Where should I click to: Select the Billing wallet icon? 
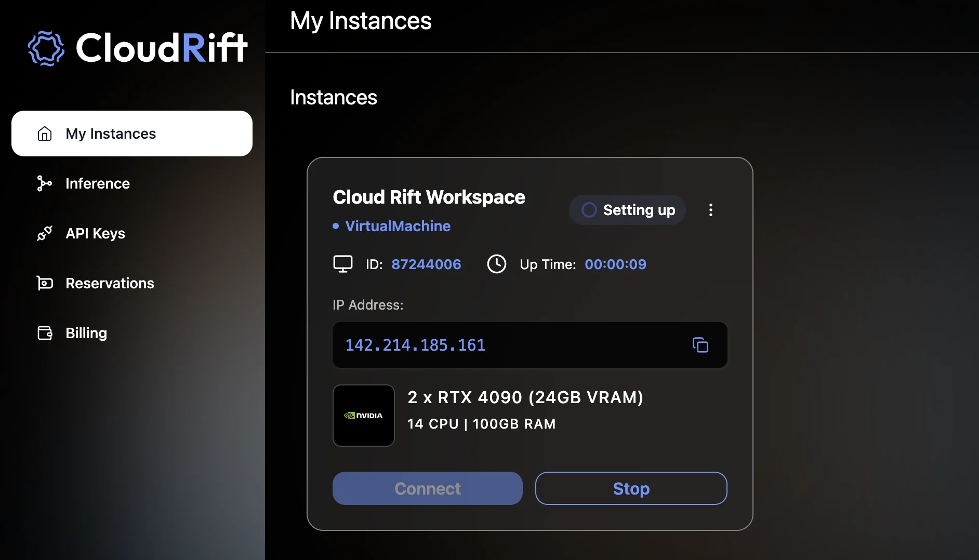point(44,333)
